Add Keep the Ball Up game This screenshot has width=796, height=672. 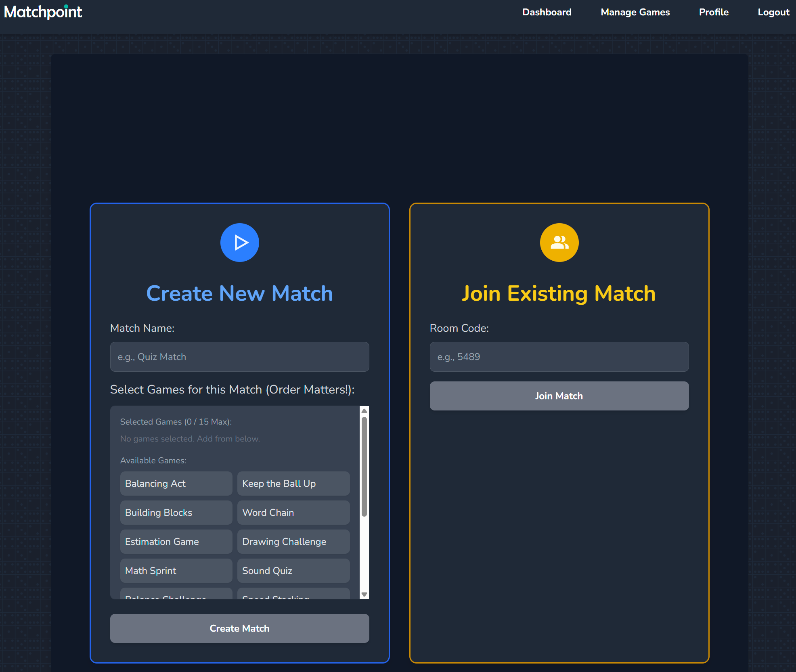click(293, 484)
